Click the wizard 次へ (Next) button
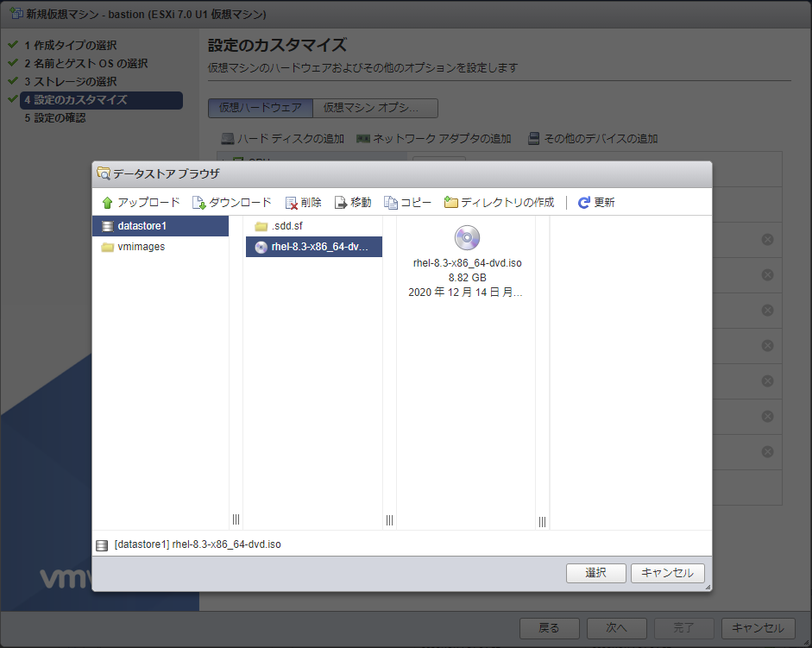The width and height of the screenshot is (812, 648). pos(617,628)
